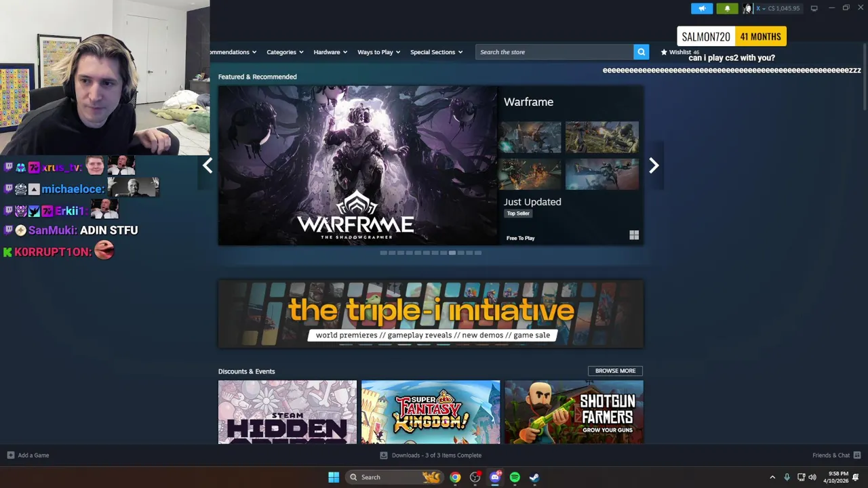Screen dimensions: 868x488
Task: Click the Discounts & Events heading
Action: pos(246,371)
